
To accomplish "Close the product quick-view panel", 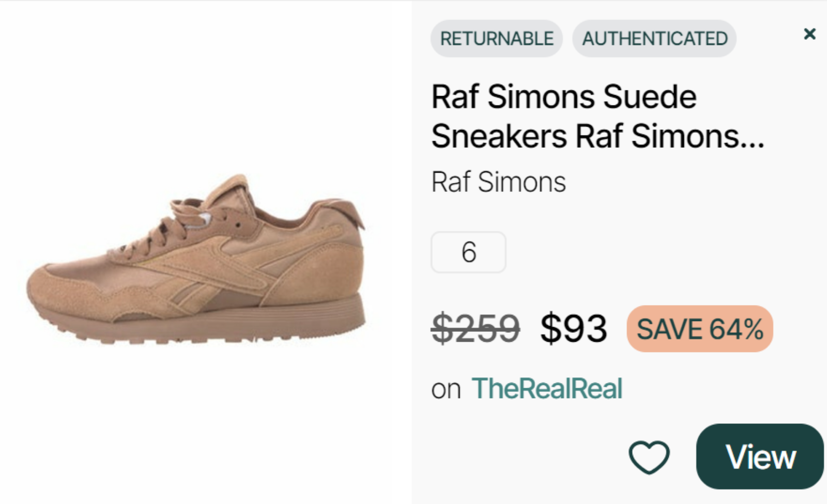I will click(x=809, y=34).
